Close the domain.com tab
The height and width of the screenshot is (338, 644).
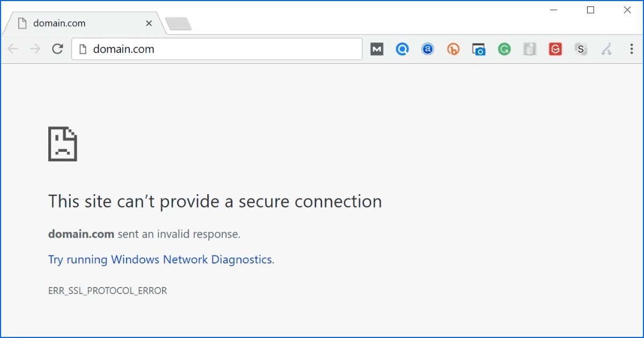tap(149, 23)
